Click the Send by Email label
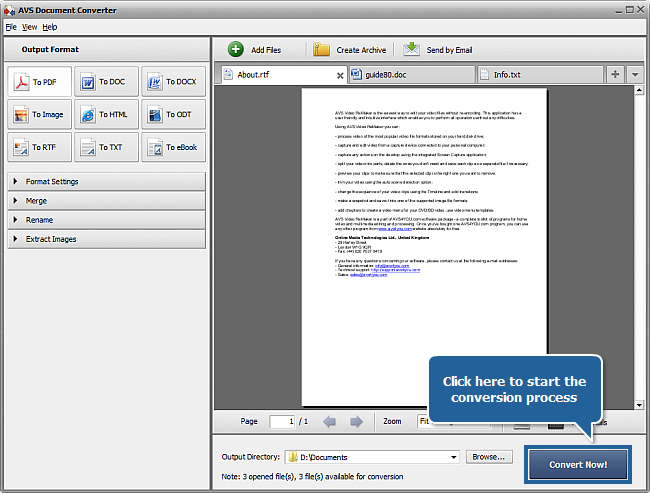The height and width of the screenshot is (493, 650). 449,50
